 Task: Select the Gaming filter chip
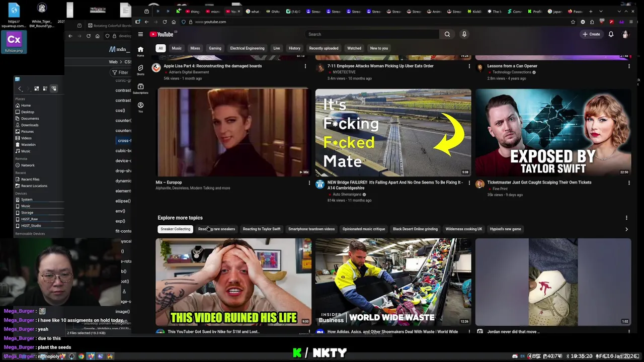[215, 48]
